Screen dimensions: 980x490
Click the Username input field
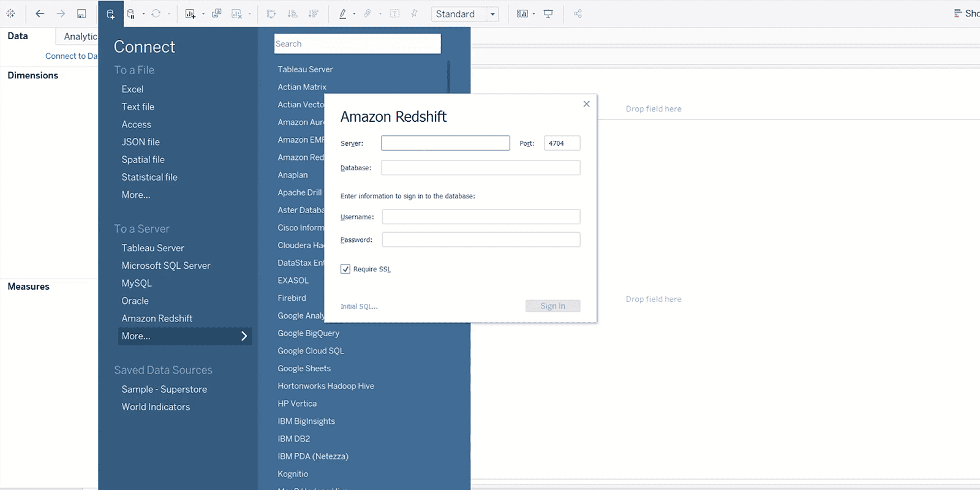point(481,216)
